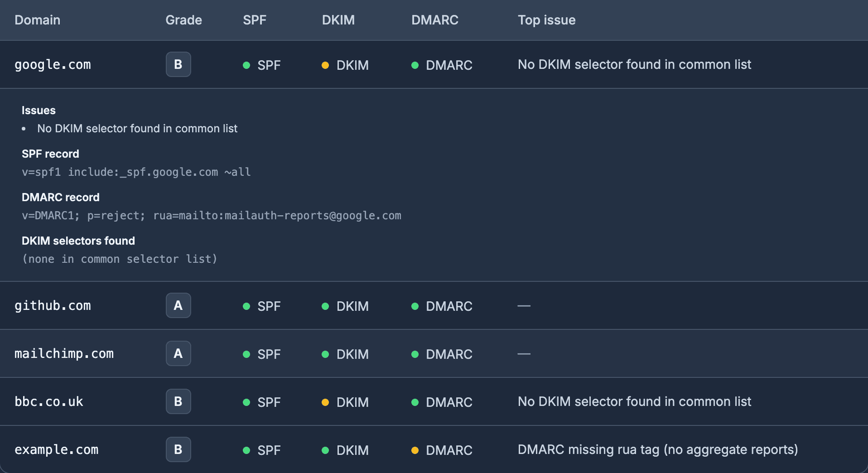The image size is (868, 473).
Task: Click example.com yellow DMARC status
Action: 442,450
